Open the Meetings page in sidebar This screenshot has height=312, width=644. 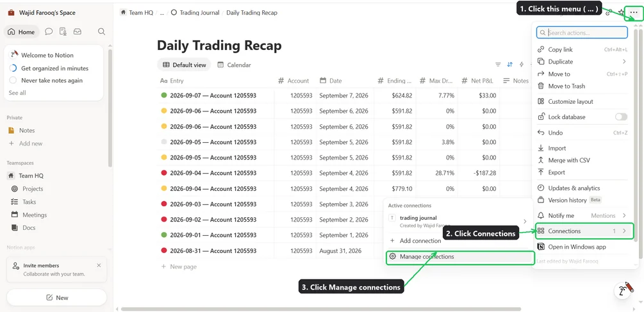point(35,215)
